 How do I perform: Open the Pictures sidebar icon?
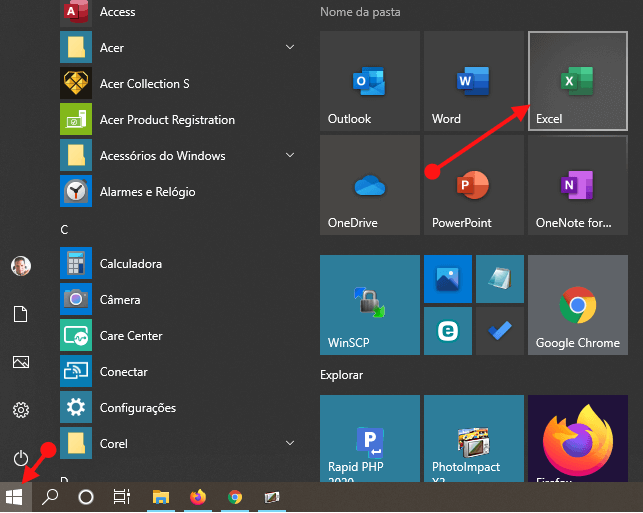click(x=21, y=362)
